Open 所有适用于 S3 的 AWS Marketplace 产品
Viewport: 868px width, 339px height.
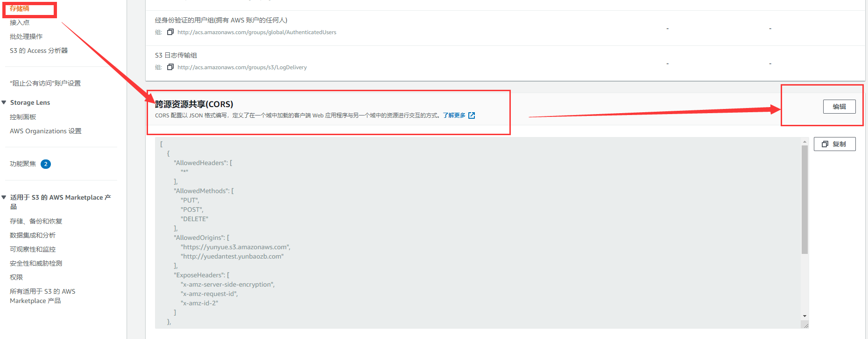coord(42,296)
